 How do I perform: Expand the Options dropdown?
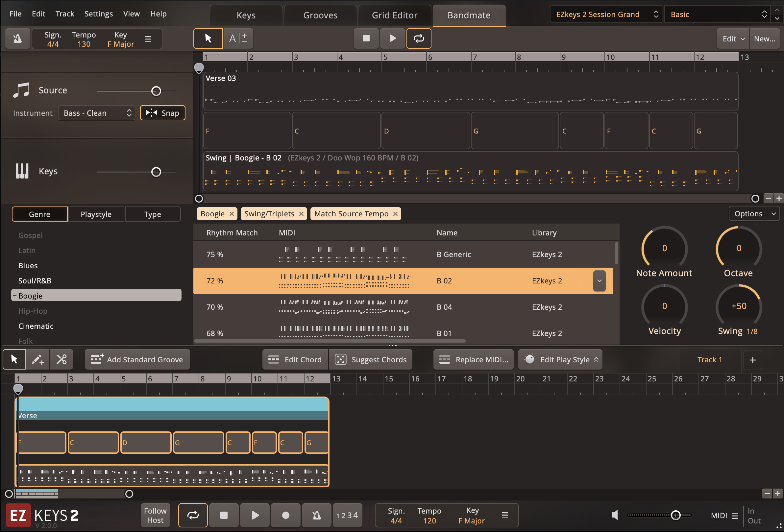point(754,214)
